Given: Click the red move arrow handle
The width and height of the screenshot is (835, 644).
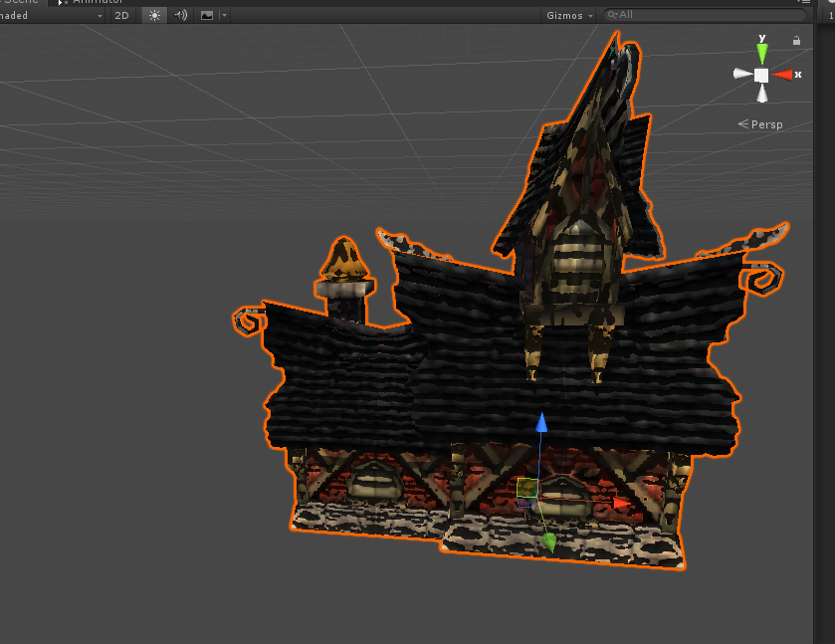Looking at the screenshot, I should 621,503.
